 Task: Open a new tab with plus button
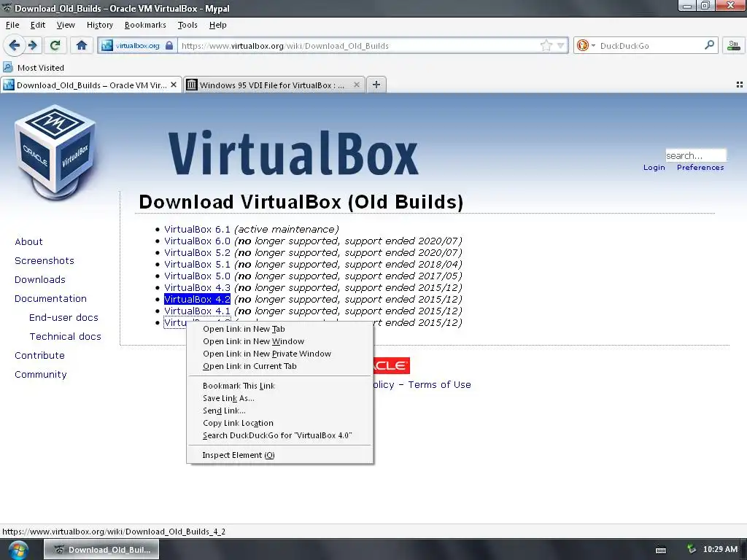point(376,85)
